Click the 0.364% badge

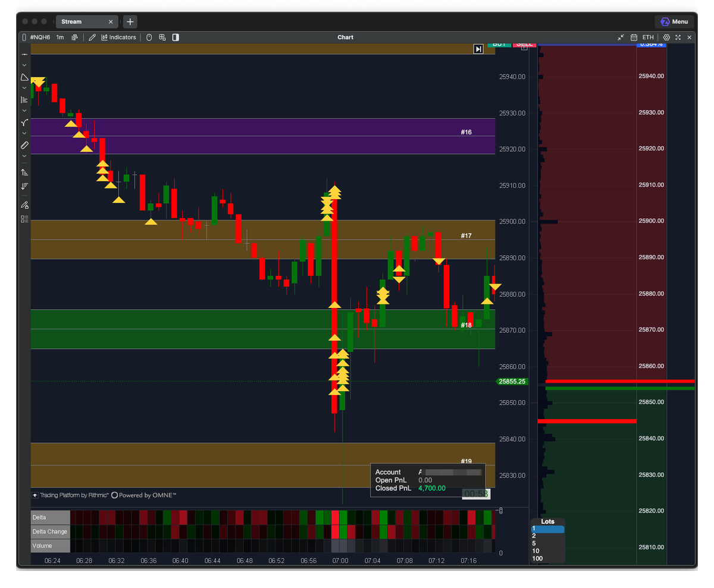pos(651,45)
